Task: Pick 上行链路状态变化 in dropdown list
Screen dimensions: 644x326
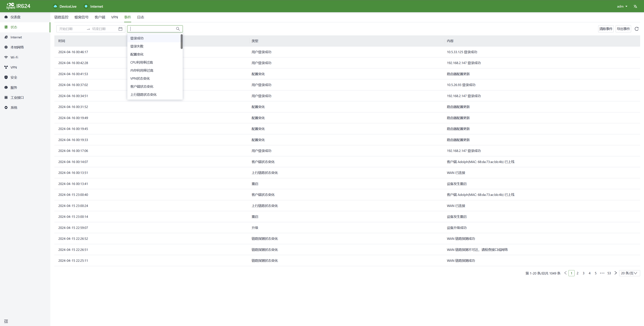Action: [143, 95]
